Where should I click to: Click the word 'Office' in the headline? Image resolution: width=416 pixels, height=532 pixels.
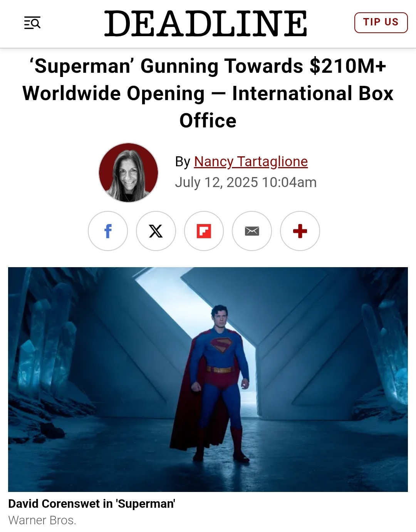pos(208,120)
